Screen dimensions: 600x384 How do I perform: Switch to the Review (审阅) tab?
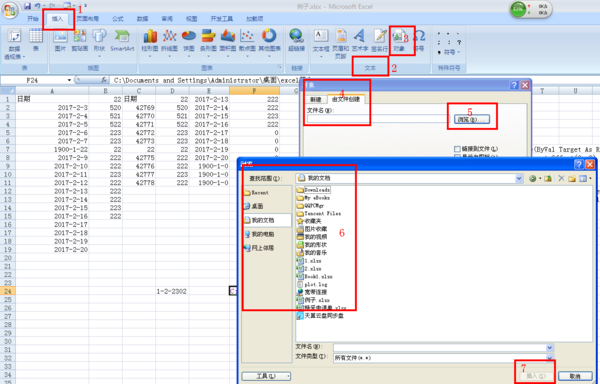(x=167, y=19)
